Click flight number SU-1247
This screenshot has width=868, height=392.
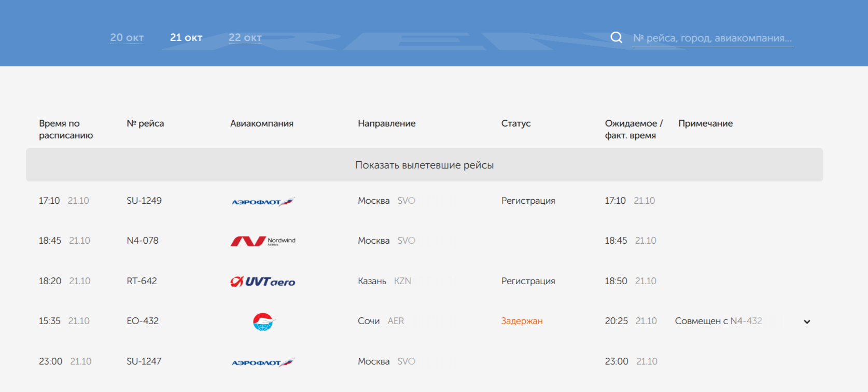(x=144, y=361)
